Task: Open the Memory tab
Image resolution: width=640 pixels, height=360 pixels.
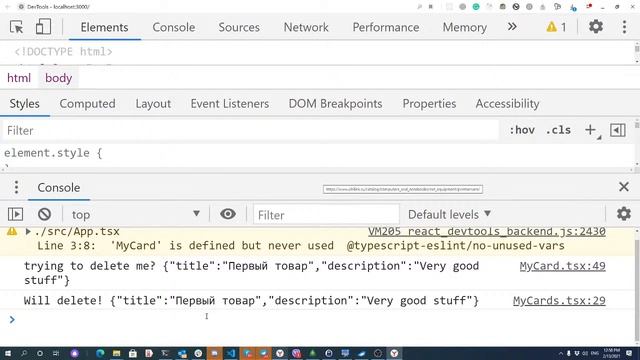Action: click(464, 27)
